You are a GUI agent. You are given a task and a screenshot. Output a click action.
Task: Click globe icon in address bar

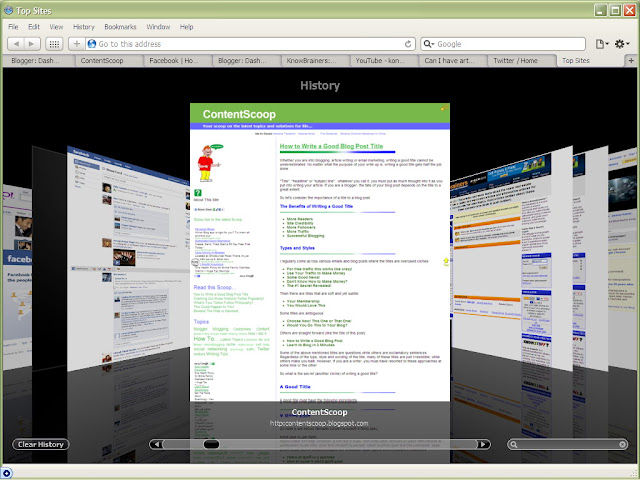(x=92, y=44)
